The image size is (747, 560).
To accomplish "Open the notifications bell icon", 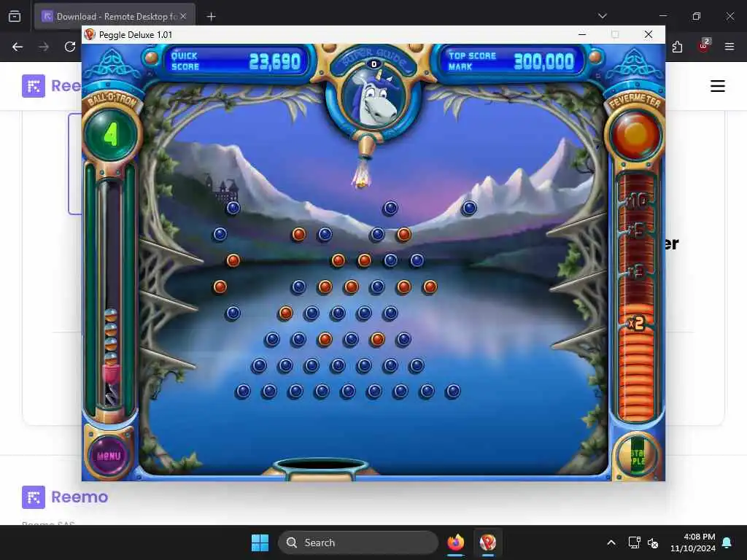I will click(x=727, y=542).
